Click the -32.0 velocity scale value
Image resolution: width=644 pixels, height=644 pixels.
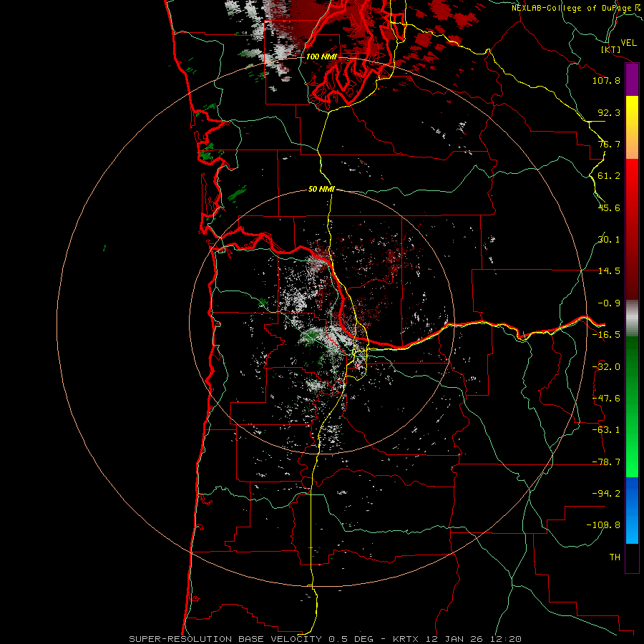[x=606, y=367]
